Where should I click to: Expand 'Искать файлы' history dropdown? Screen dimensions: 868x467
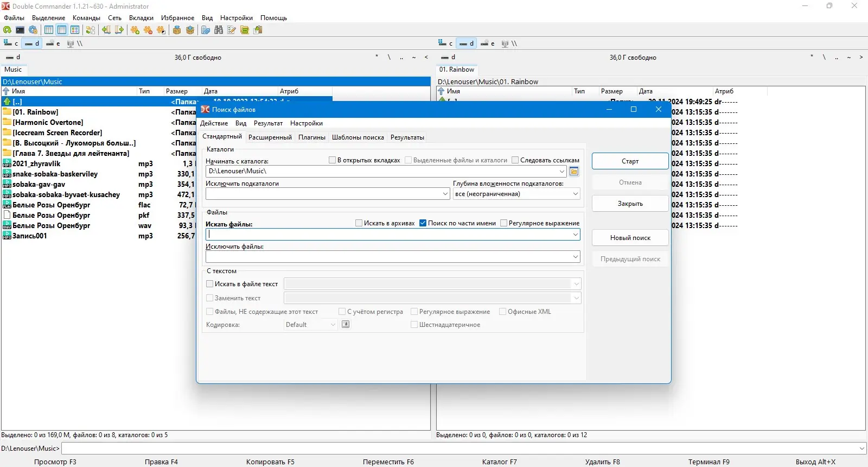pos(575,235)
